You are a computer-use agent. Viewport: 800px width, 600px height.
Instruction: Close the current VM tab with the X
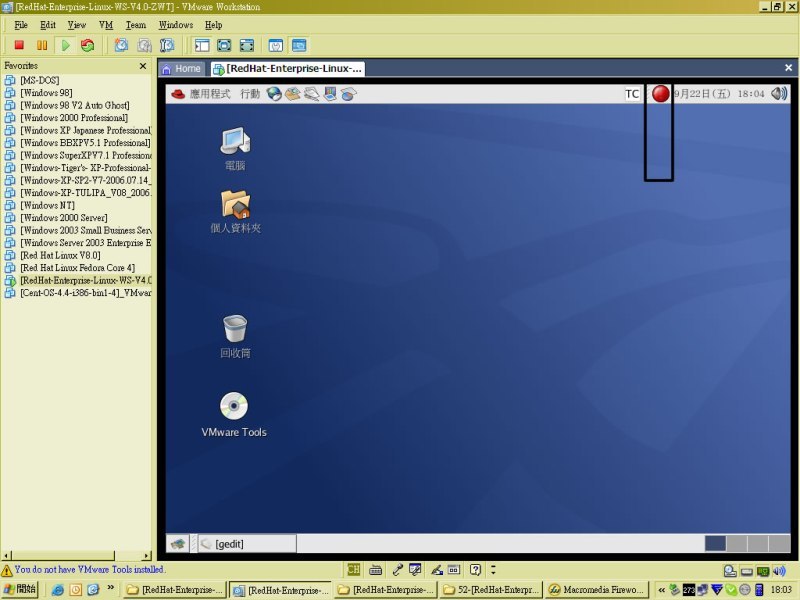click(x=788, y=68)
